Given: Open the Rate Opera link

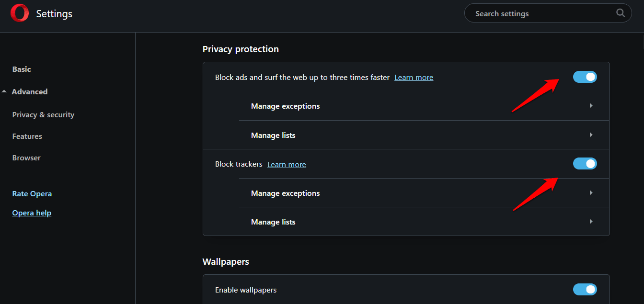Looking at the screenshot, I should click(32, 193).
